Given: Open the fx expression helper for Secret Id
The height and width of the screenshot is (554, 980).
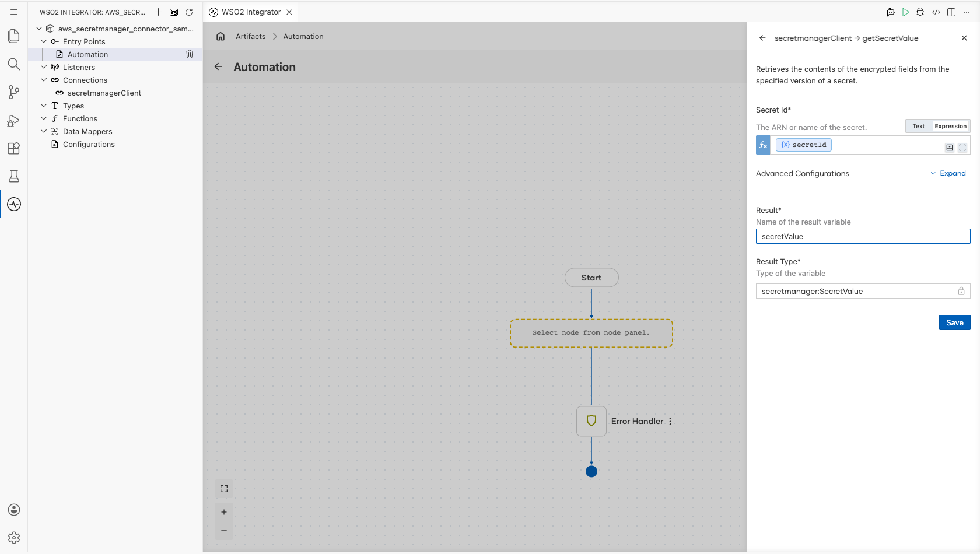Looking at the screenshot, I should [763, 145].
